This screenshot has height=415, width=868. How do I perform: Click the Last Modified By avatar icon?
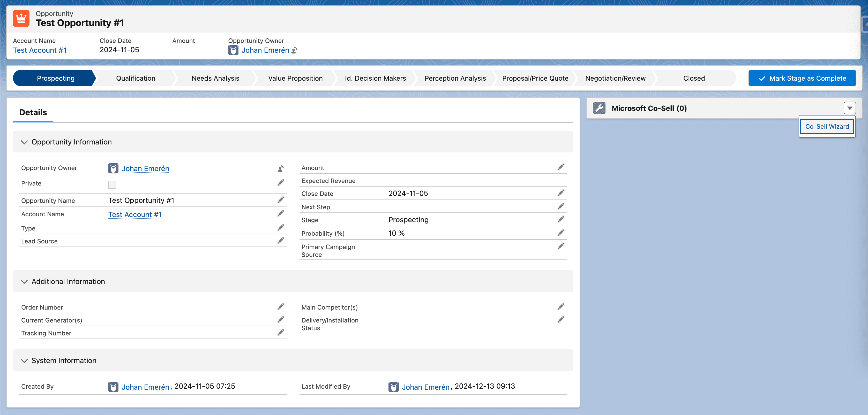pyautogui.click(x=393, y=387)
